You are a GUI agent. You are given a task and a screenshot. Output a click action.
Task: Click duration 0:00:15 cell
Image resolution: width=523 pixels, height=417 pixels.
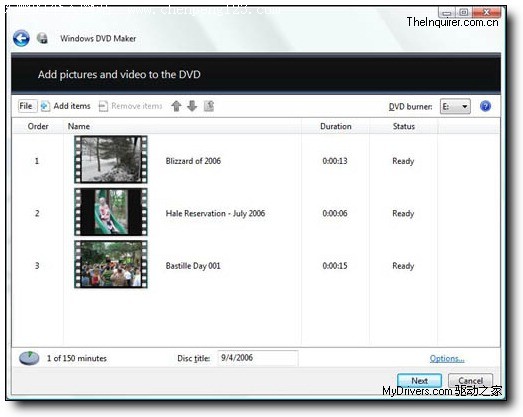[x=335, y=266]
